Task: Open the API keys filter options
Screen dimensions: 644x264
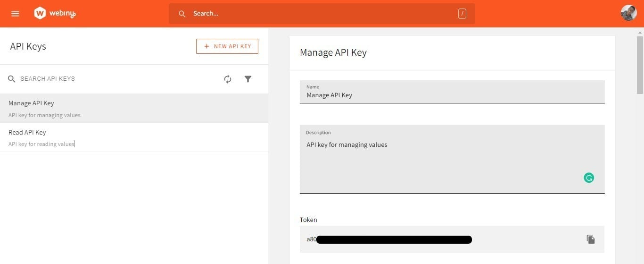Action: click(248, 79)
